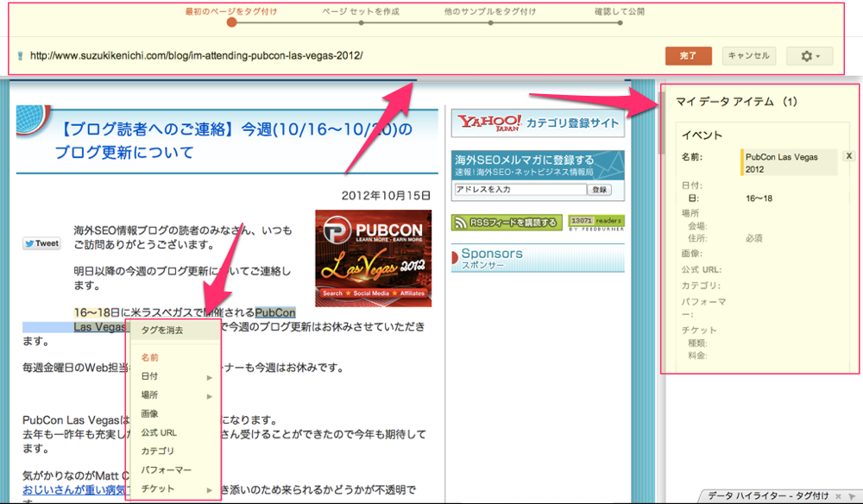Focus the アドレスを入力 email field
The width and height of the screenshot is (863, 504).
point(520,189)
